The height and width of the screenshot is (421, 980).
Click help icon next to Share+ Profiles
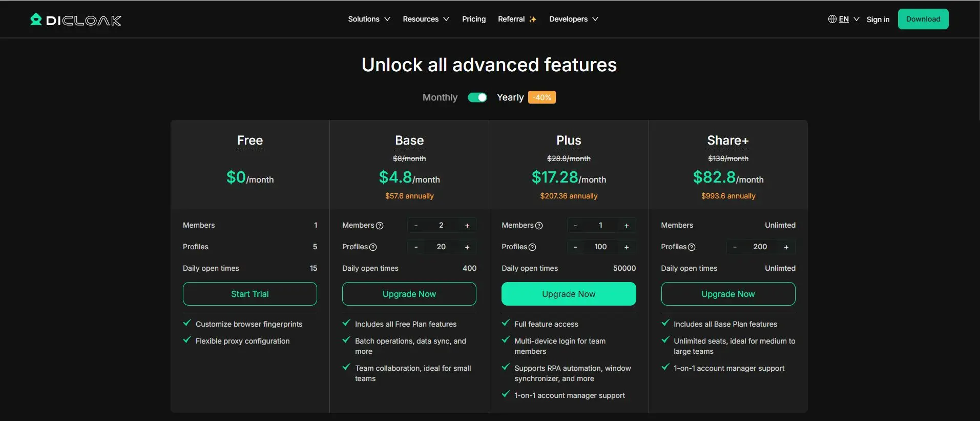pos(692,247)
